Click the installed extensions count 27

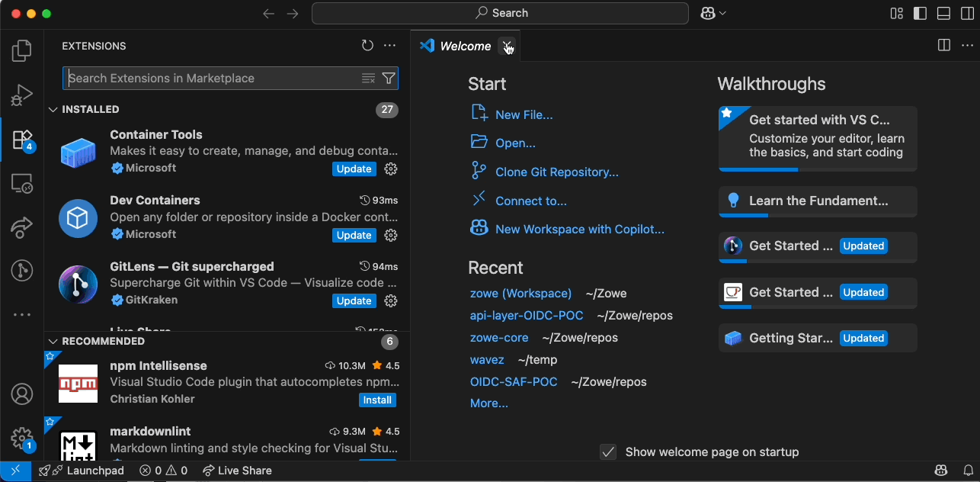387,109
